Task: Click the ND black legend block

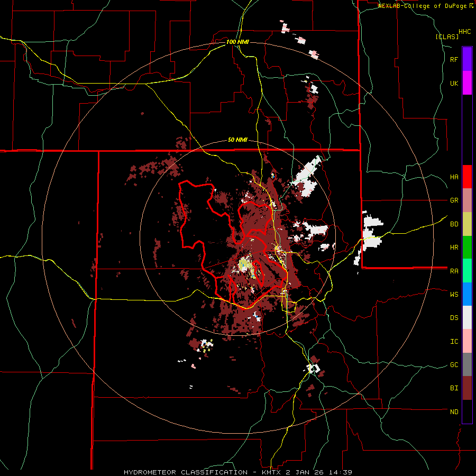Action: coord(467,411)
